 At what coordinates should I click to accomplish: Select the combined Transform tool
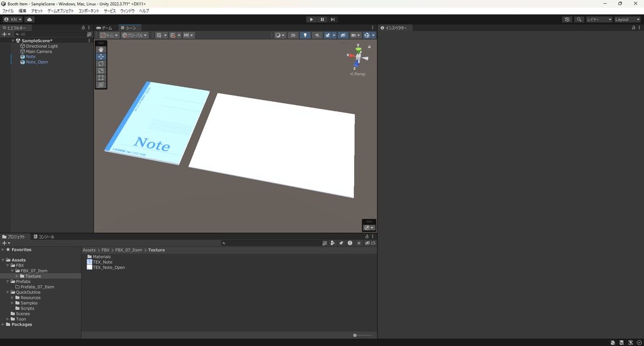(x=101, y=85)
